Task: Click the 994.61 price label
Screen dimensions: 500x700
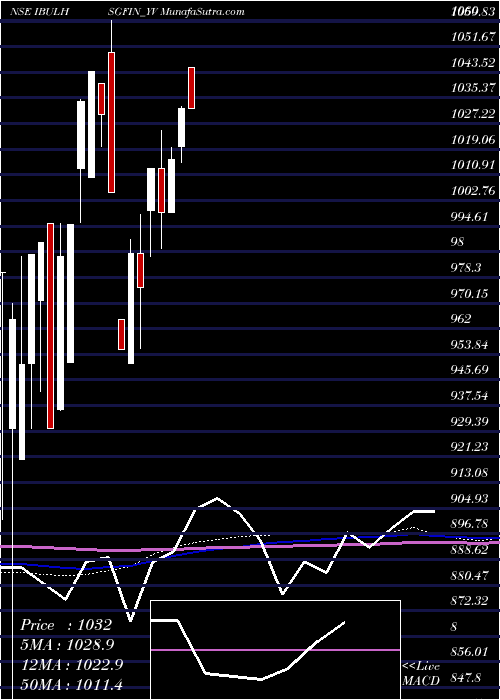Action: click(470, 217)
